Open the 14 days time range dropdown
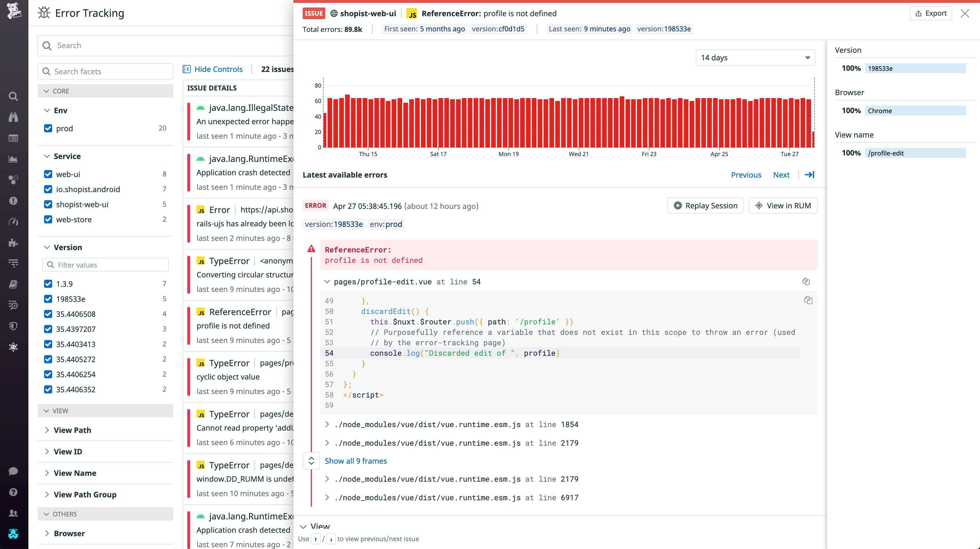 [x=755, y=57]
